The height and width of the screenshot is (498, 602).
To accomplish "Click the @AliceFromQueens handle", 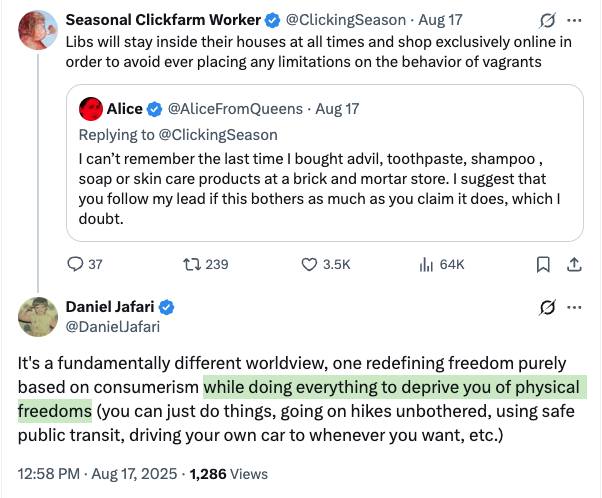I will click(229, 110).
